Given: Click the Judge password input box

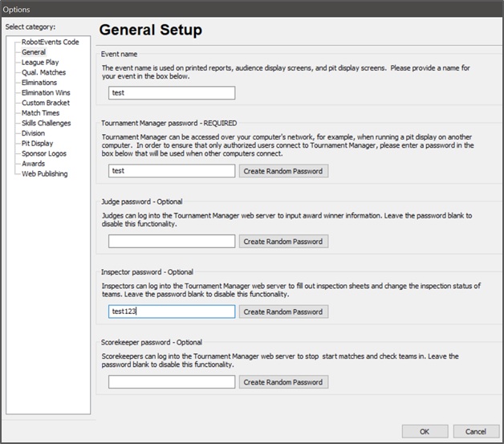Looking at the screenshot, I should (172, 242).
